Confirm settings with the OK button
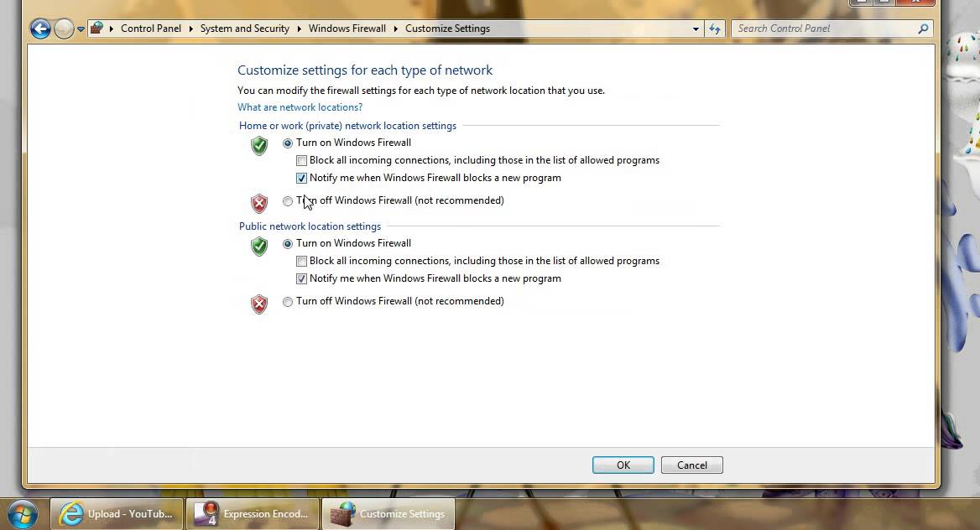980x530 pixels. coord(623,465)
